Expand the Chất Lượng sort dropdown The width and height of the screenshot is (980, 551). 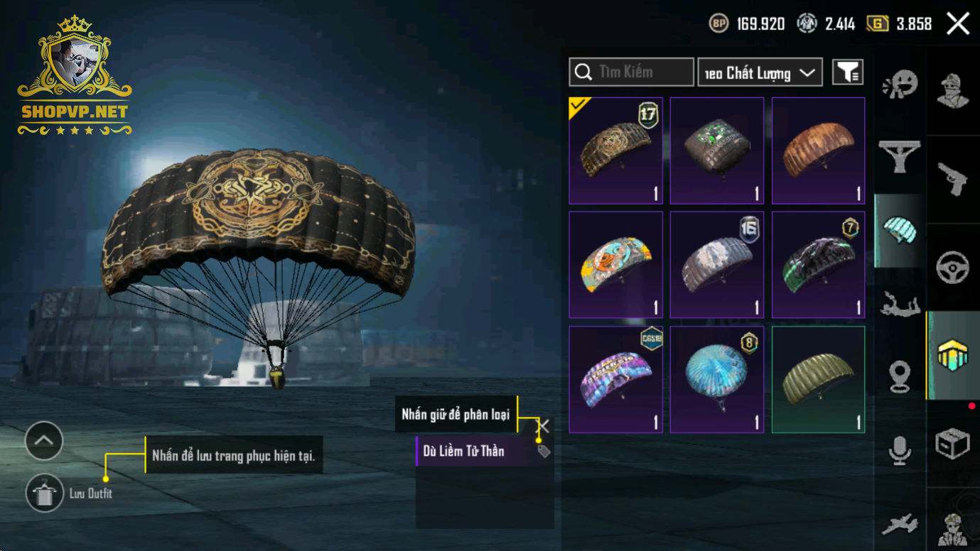pos(760,72)
